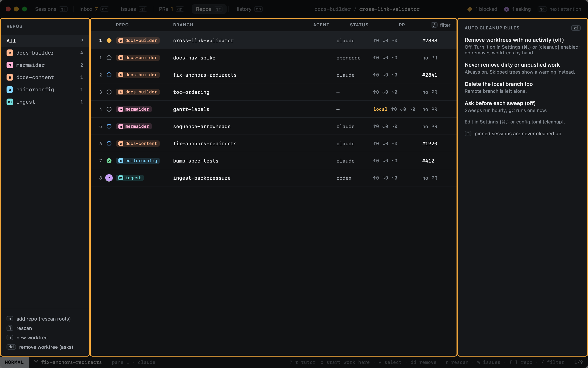Click the green checkmark on bump-spec-tests row
The image size is (588, 368).
[x=109, y=161]
